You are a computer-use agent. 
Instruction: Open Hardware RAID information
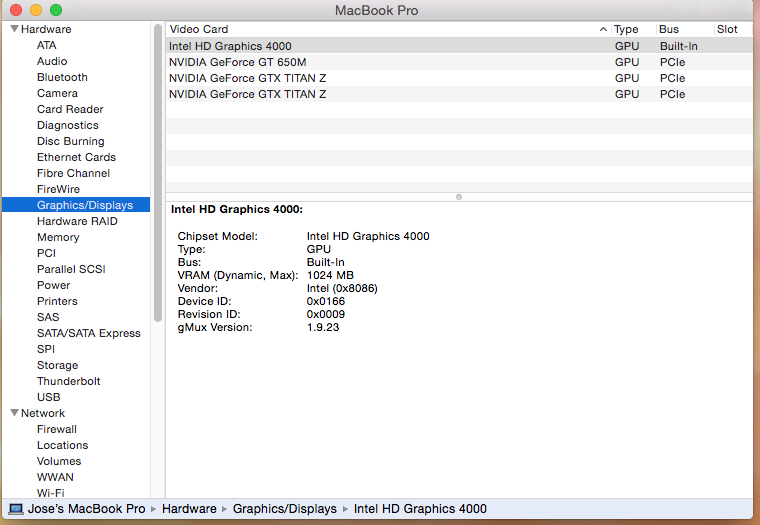pos(77,221)
